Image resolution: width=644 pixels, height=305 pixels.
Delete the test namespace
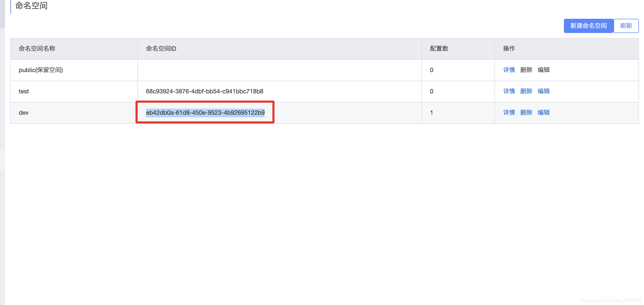tap(526, 91)
